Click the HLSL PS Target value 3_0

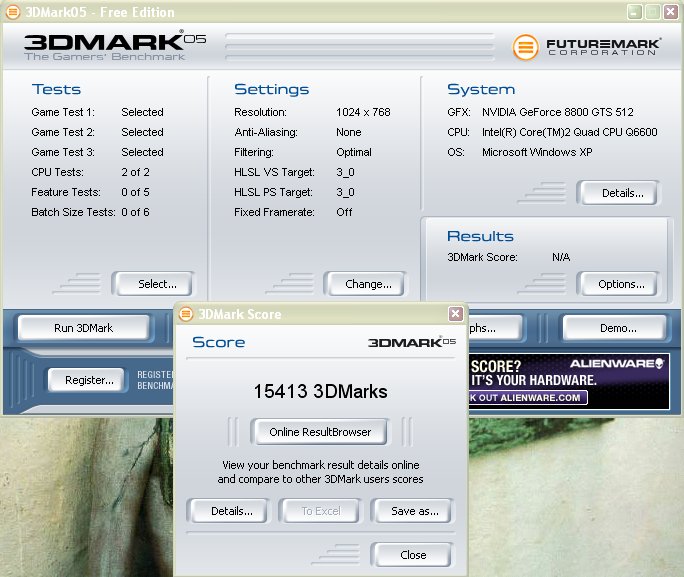(x=345, y=192)
